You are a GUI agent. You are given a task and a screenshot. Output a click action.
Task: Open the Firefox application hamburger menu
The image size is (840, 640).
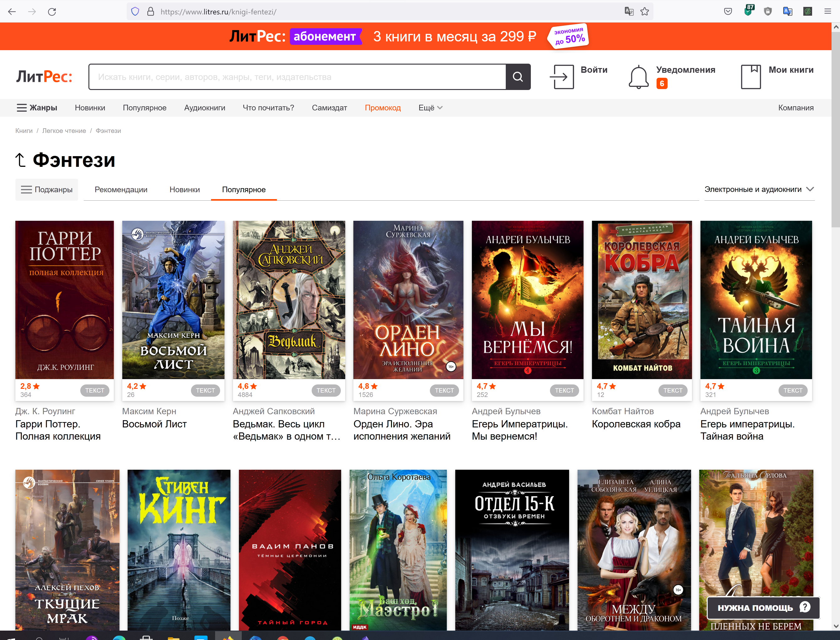827,11
